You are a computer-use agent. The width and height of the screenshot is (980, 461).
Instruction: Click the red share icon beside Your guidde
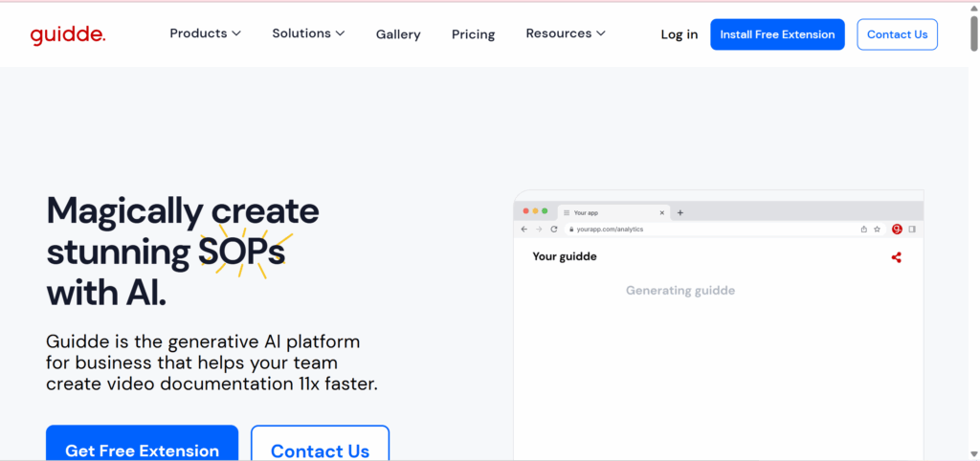pos(896,257)
